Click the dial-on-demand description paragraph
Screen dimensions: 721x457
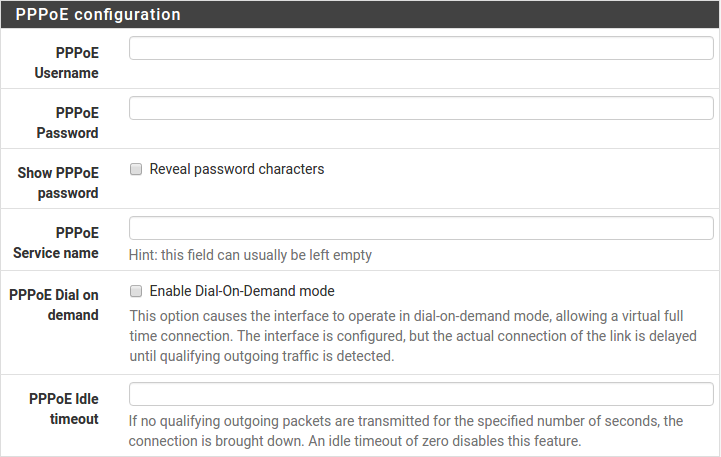tap(413, 336)
